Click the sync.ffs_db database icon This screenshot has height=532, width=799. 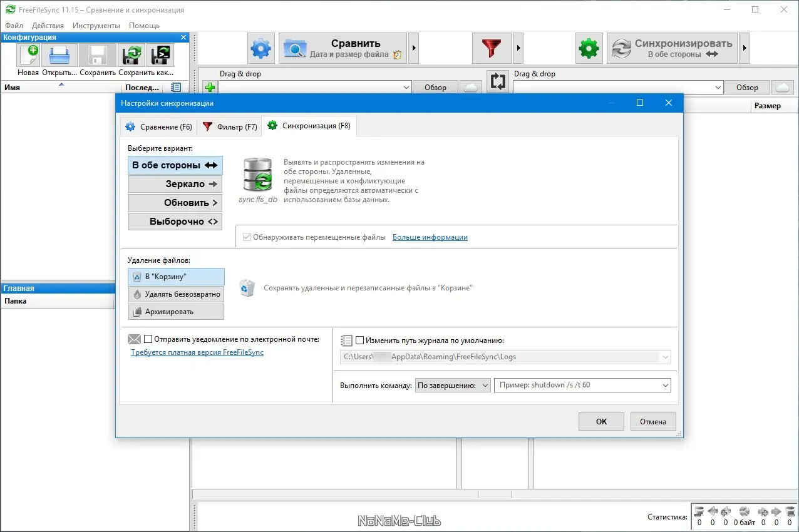(257, 175)
